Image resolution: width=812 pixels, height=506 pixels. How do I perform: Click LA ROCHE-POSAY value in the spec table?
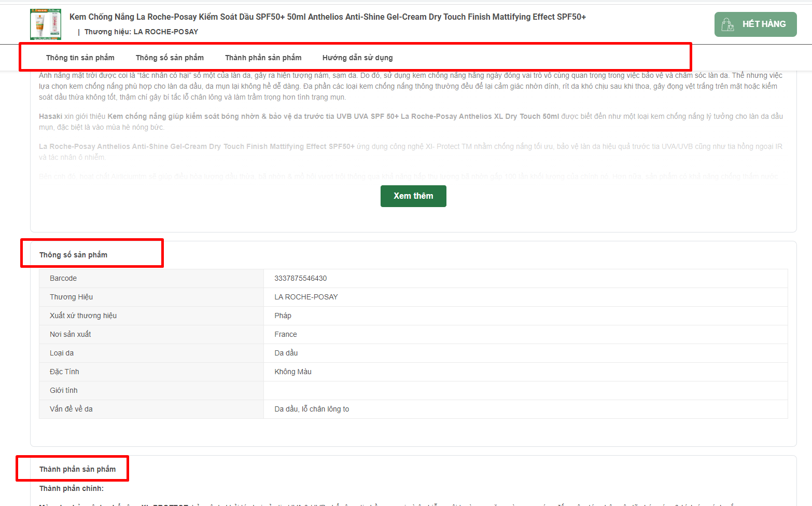[x=306, y=297]
